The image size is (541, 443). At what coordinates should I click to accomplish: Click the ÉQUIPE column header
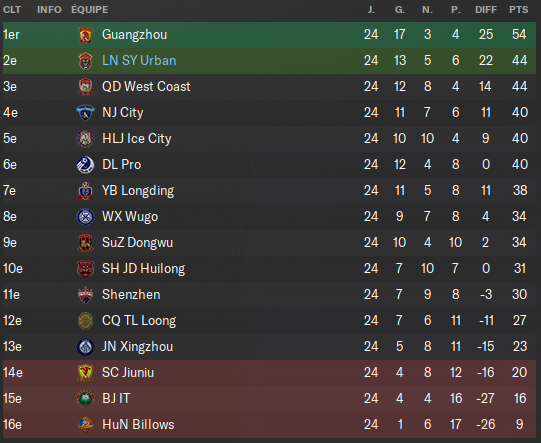pos(90,10)
